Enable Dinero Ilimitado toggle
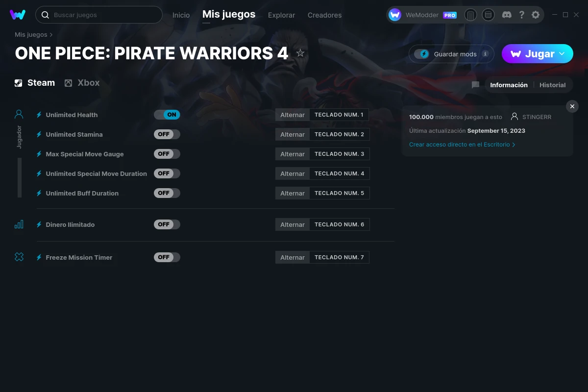588x392 pixels. point(167,224)
